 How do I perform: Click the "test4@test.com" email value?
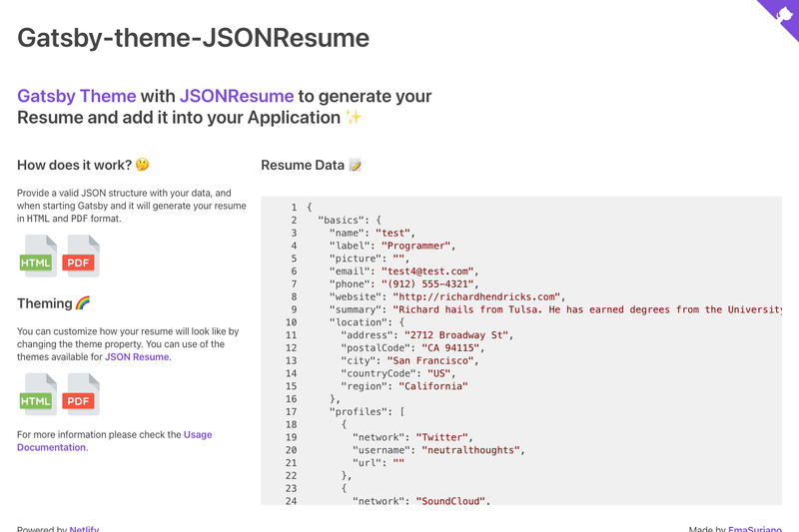427,270
